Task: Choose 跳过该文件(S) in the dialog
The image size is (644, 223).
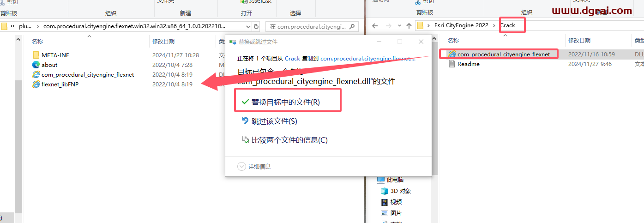Action: 270,121
